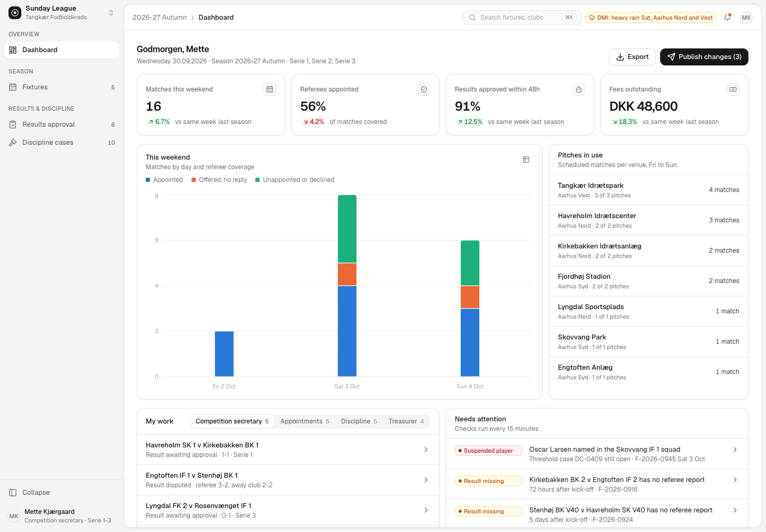766x532 pixels.
Task: Select the Competition secretary tab
Action: [232, 421]
